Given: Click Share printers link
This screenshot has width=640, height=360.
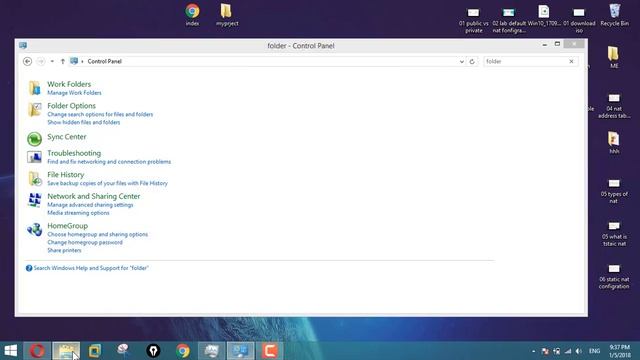Looking at the screenshot, I should [64, 250].
